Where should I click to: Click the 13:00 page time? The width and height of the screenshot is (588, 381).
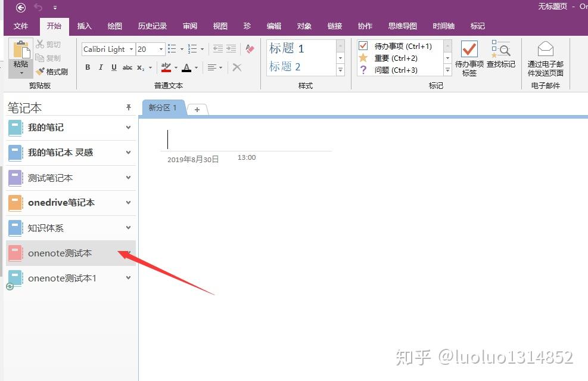click(x=247, y=157)
